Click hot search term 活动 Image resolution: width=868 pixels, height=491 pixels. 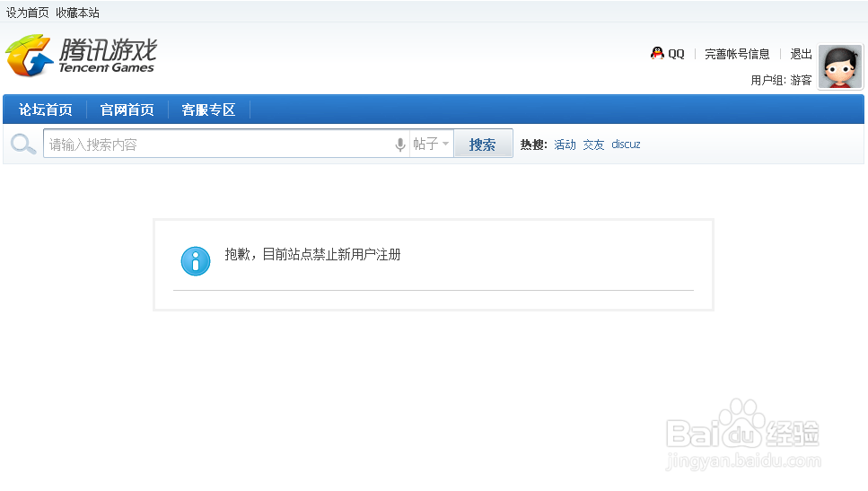565,145
